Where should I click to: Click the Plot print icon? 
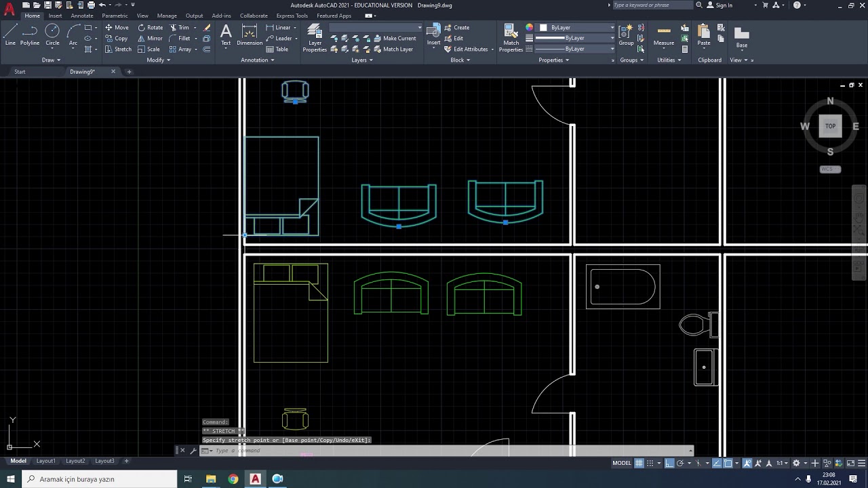point(90,5)
